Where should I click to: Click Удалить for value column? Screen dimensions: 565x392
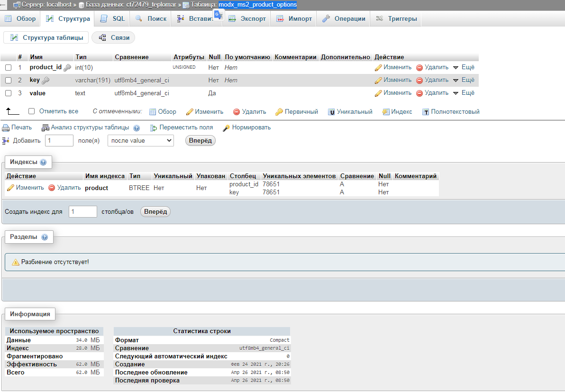[432, 93]
